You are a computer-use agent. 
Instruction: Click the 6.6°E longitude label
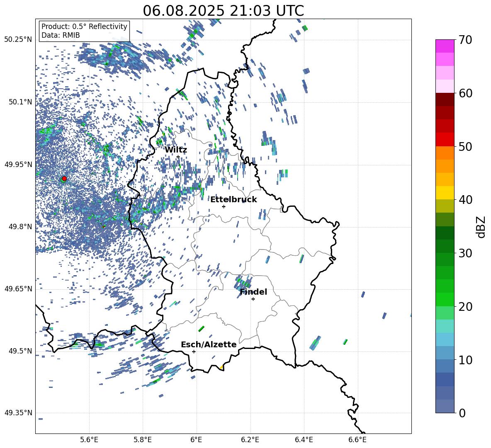[357, 440]
